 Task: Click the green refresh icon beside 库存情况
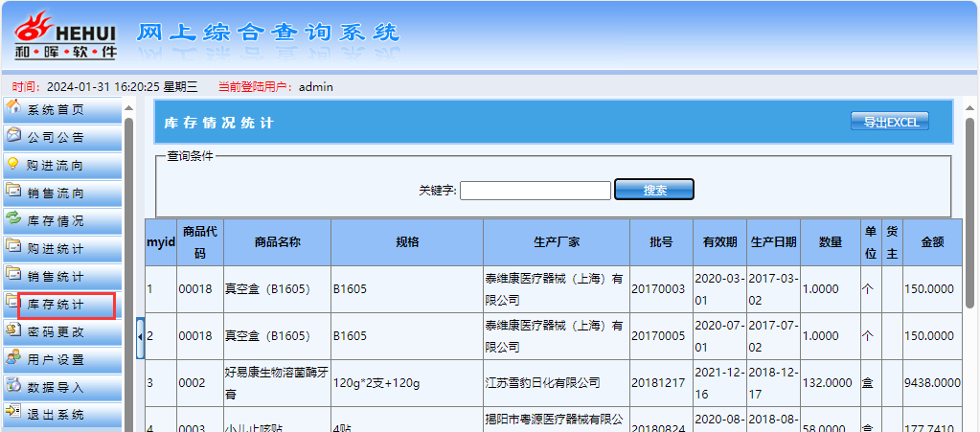point(13,219)
